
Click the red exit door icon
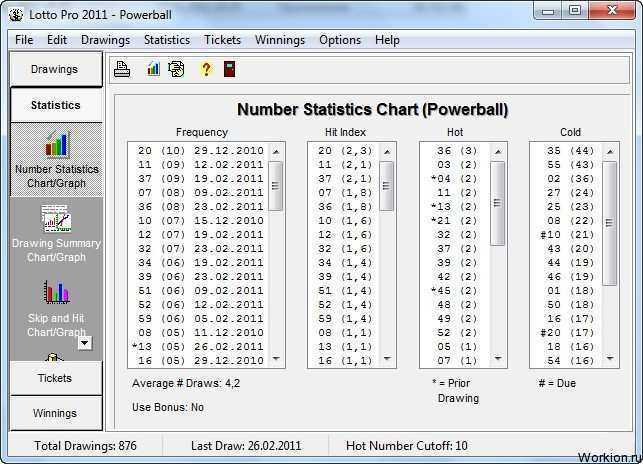[x=229, y=69]
